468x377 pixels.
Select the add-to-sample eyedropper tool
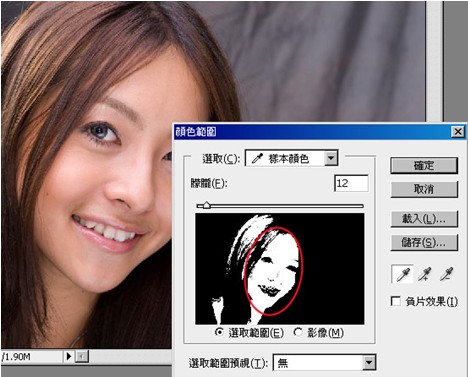click(425, 275)
